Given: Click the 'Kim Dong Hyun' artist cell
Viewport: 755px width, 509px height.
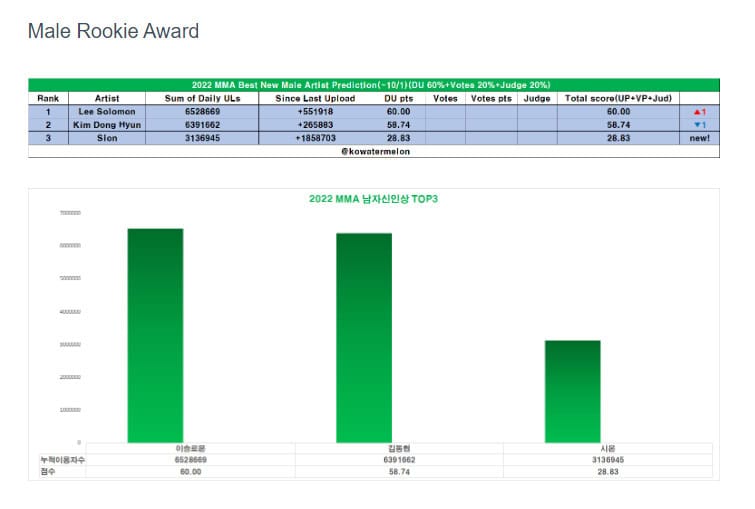Looking at the screenshot, I should [107, 125].
